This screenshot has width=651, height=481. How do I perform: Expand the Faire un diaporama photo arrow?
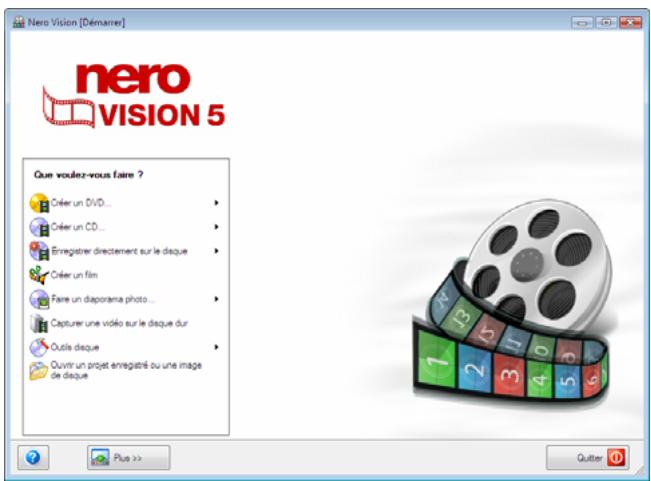point(216,299)
